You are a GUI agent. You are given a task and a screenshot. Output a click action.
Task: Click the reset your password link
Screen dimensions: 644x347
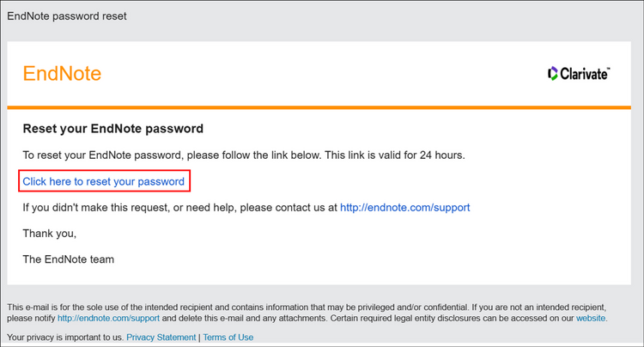coord(103,181)
